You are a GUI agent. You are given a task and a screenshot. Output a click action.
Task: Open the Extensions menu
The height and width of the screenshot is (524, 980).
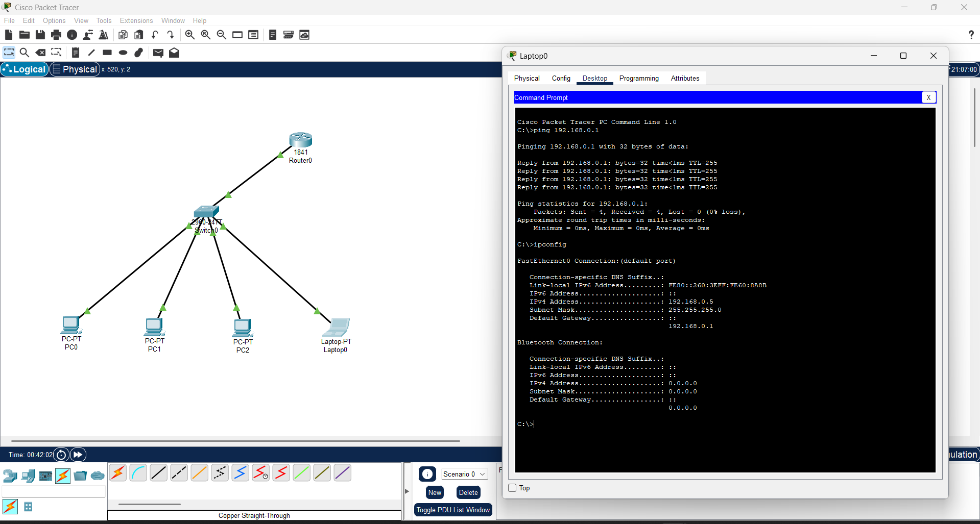[136, 20]
